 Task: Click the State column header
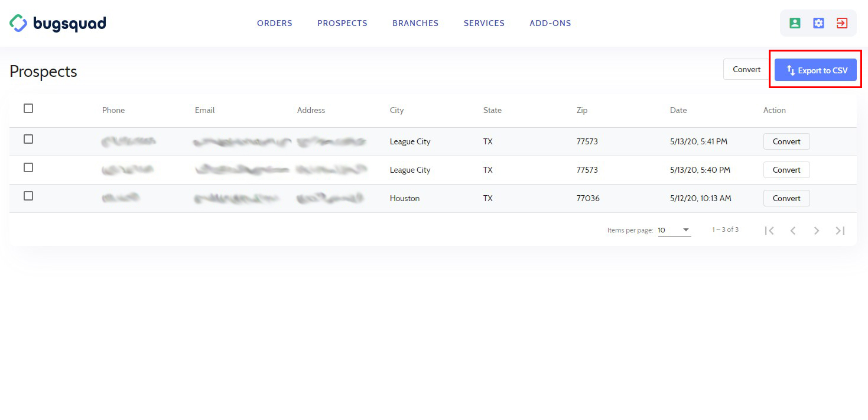pos(492,110)
